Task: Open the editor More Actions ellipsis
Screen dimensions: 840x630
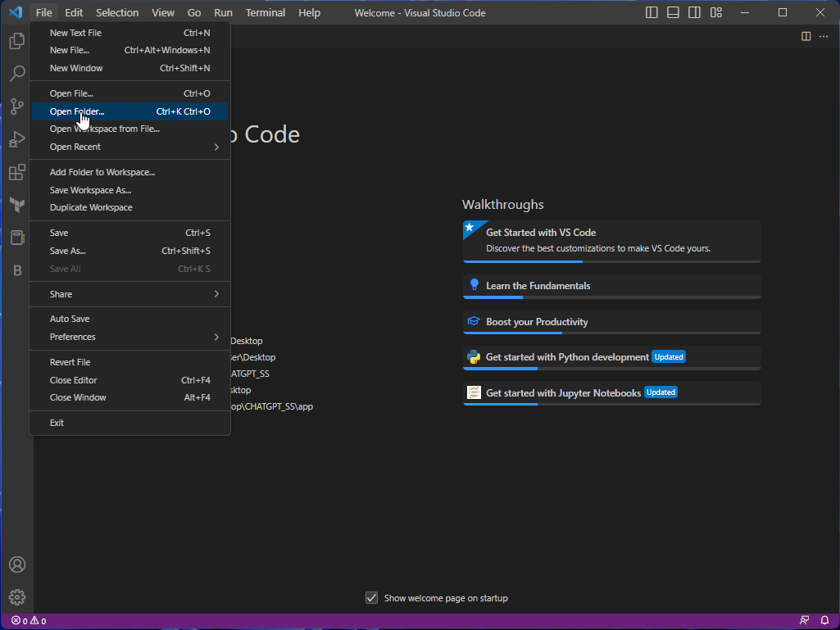Action: click(824, 36)
